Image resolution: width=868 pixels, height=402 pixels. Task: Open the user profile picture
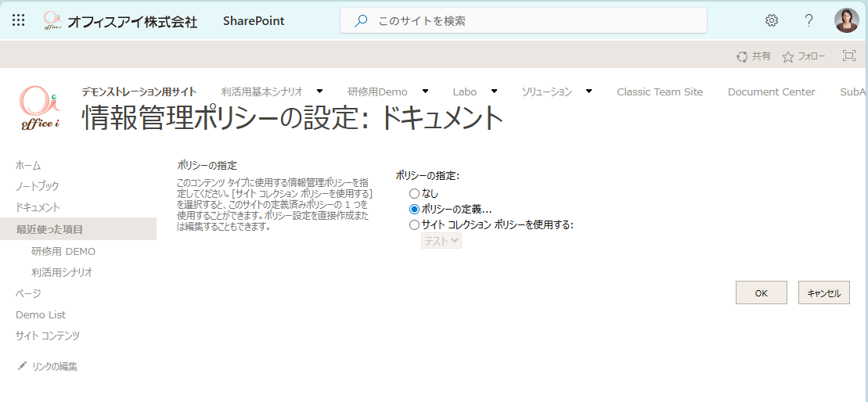[x=847, y=20]
